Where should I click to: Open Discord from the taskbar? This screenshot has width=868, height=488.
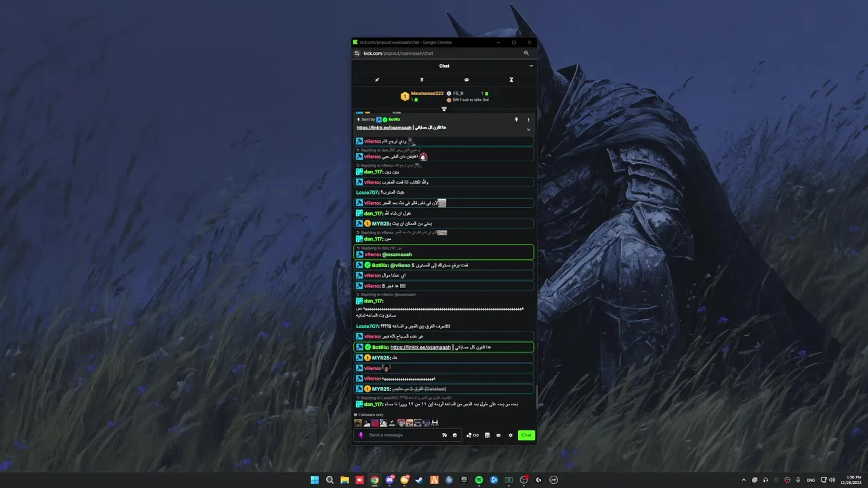click(389, 480)
